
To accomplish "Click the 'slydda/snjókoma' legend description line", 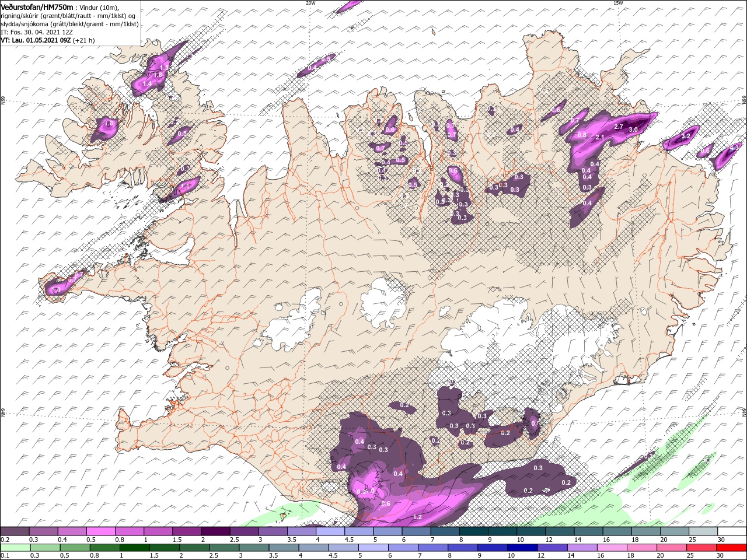I will [x=69, y=24].
